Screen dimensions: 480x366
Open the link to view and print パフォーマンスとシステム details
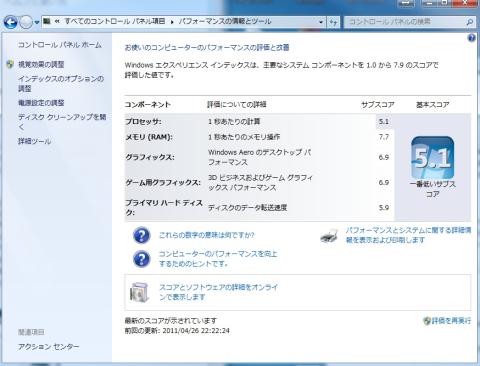pyautogui.click(x=408, y=235)
